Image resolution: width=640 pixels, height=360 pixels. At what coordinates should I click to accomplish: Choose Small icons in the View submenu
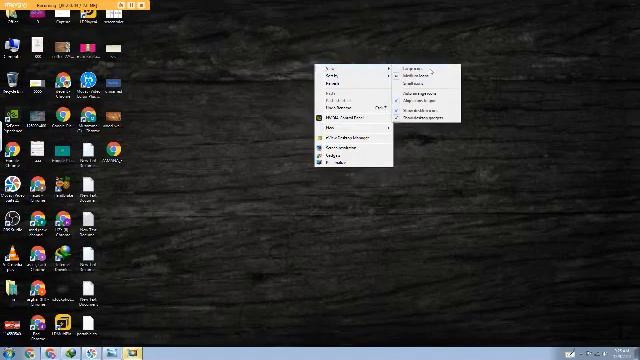coord(427,84)
